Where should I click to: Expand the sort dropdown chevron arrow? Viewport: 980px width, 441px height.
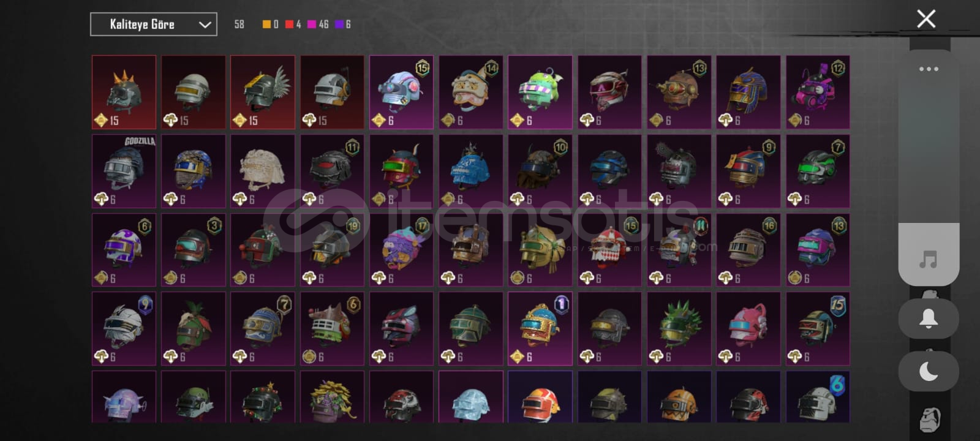[205, 24]
